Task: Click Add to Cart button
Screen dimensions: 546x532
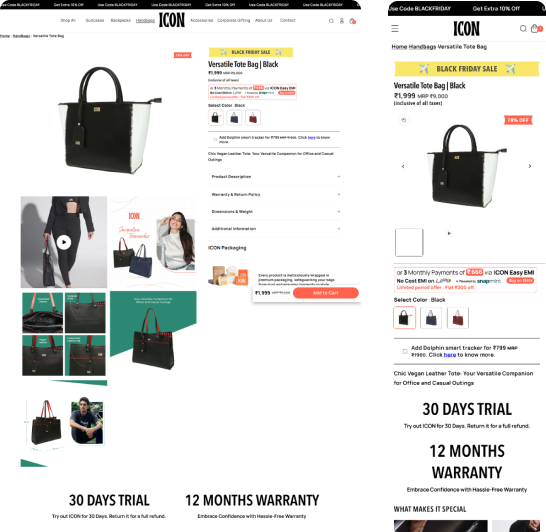Action: [x=326, y=293]
